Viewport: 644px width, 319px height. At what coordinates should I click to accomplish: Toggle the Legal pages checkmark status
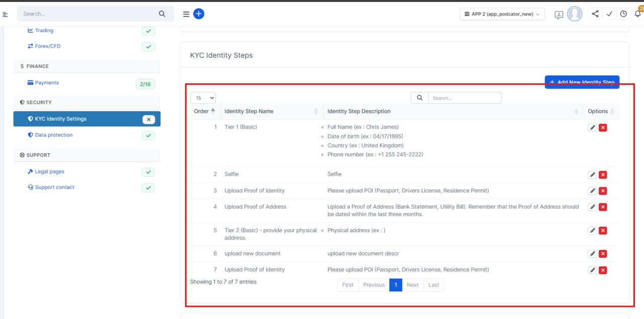(x=148, y=172)
